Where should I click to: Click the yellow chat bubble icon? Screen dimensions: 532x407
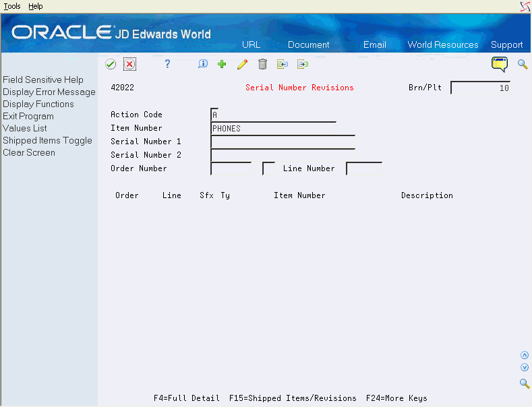(x=500, y=64)
